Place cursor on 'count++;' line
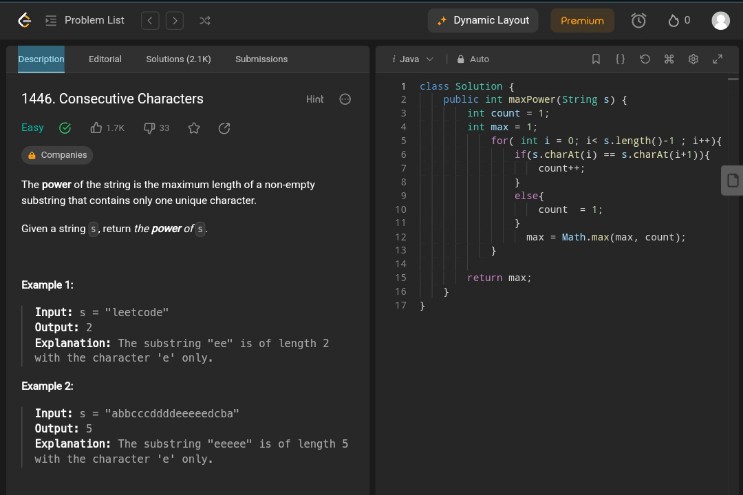The image size is (743, 495). (562, 168)
